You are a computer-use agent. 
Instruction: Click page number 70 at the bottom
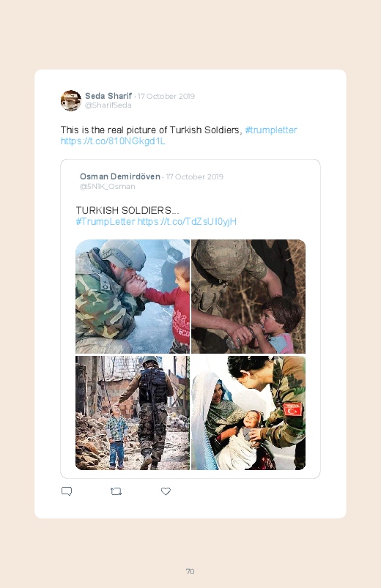pyautogui.click(x=190, y=571)
